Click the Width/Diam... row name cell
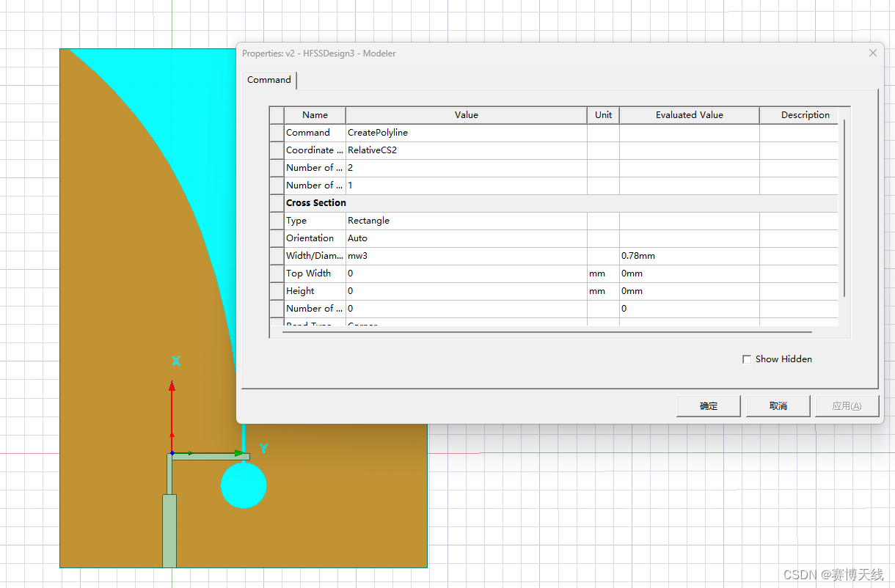 [315, 256]
